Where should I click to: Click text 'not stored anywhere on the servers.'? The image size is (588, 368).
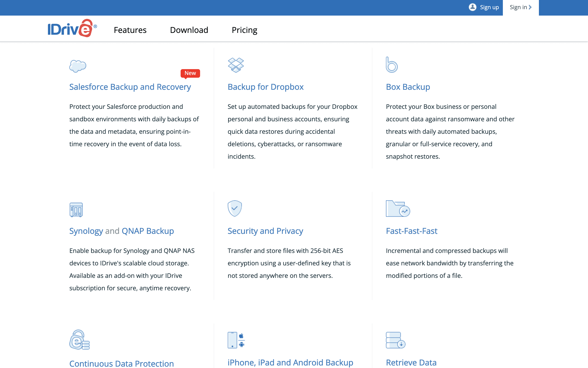(x=280, y=276)
